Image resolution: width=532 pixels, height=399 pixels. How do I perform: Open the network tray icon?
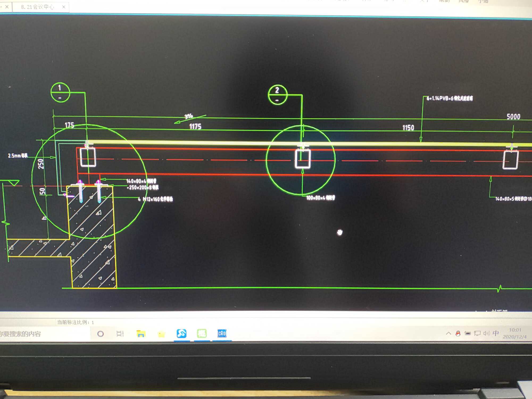[x=477, y=333]
